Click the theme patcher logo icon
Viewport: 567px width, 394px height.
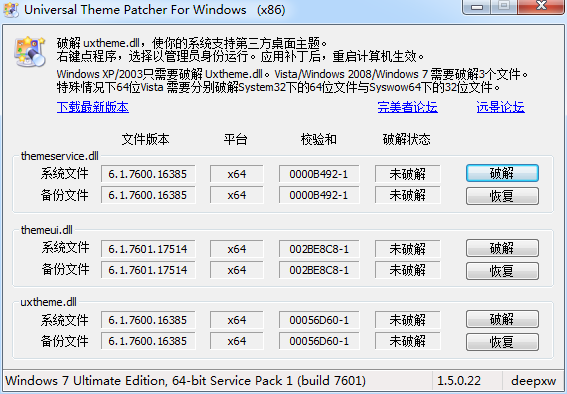30,51
